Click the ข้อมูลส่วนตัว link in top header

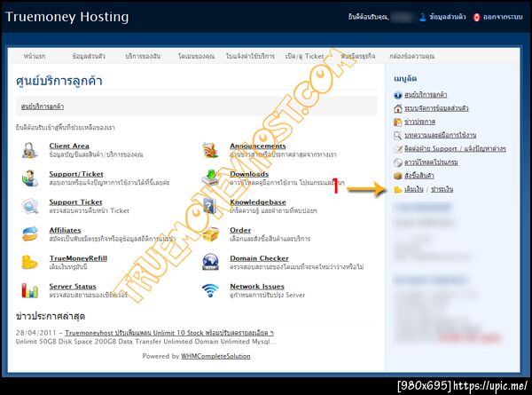click(x=447, y=17)
